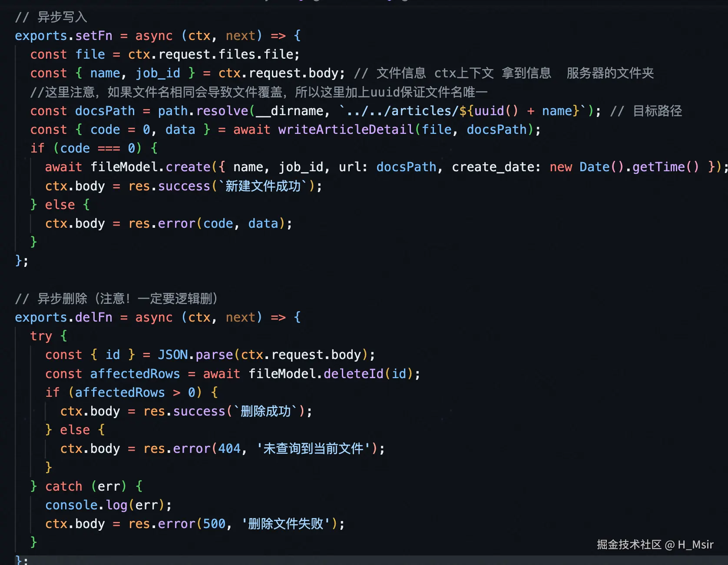
Task: Click 'res.error(500' call
Action: tap(177, 524)
